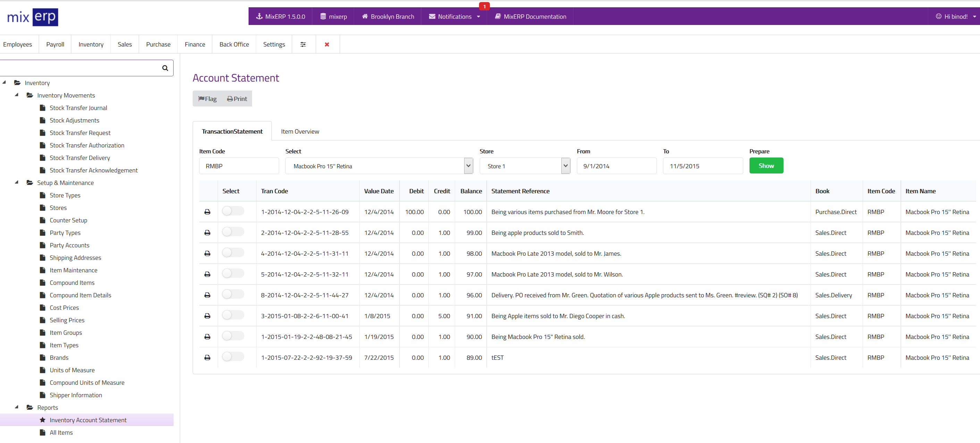Open MixERP Documentation link
Screen dimensions: 980x443
530,17
